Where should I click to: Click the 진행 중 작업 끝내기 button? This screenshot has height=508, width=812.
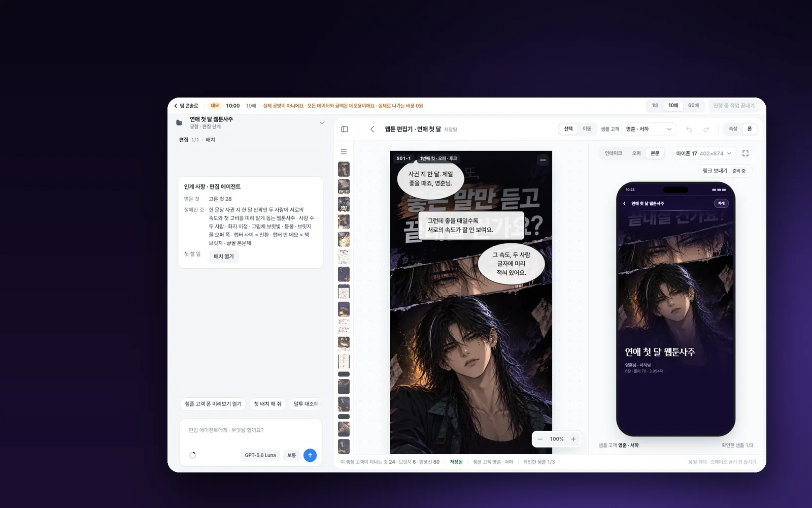(734, 106)
